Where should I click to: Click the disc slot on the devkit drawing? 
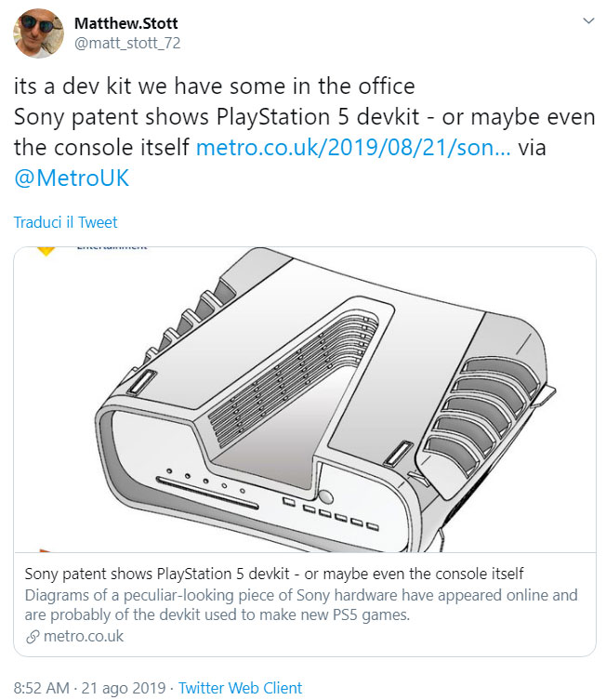pos(207,493)
